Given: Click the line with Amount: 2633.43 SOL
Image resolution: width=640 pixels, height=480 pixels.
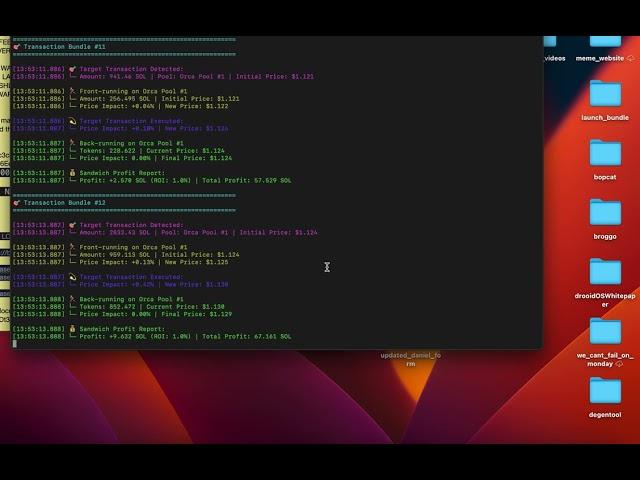Looking at the screenshot, I should coord(165,232).
